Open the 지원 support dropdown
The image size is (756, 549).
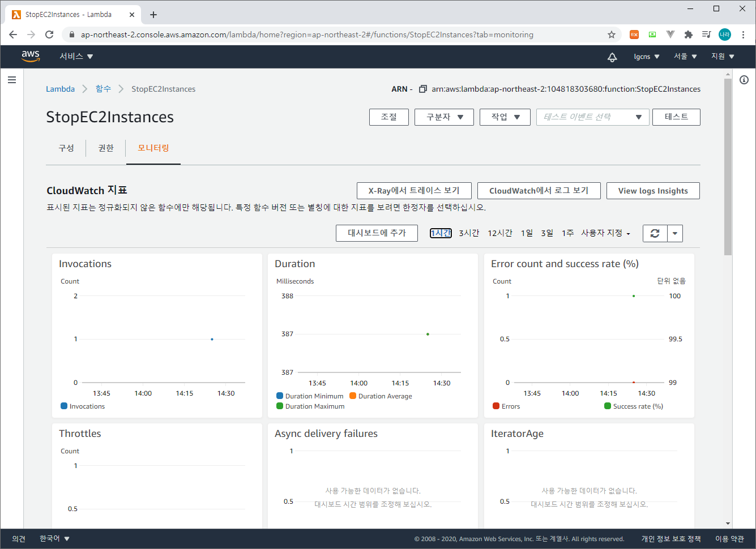[x=723, y=57]
